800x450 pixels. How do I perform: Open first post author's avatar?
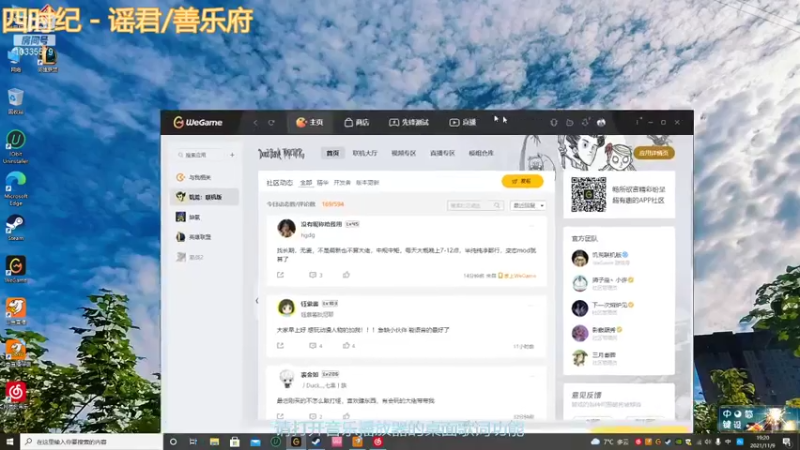(x=286, y=228)
